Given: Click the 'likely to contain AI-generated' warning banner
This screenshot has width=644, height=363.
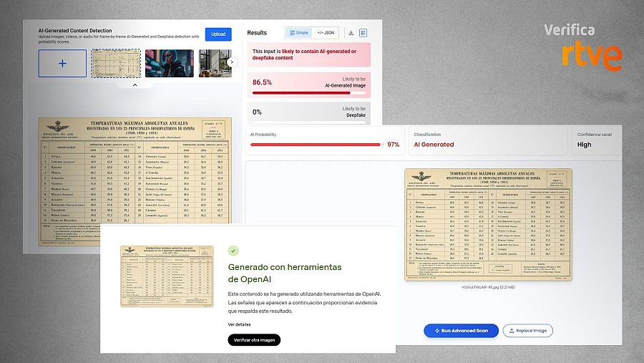Looking at the screenshot, I should point(309,54).
